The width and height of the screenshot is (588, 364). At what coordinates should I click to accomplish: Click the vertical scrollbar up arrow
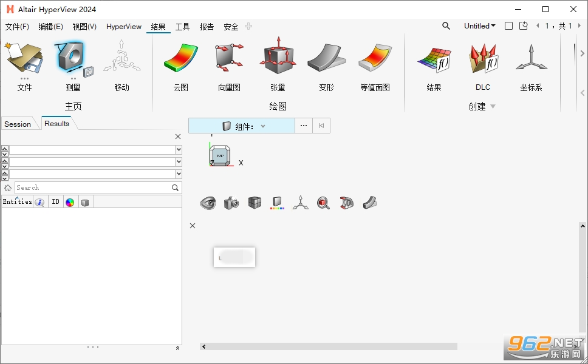(x=583, y=226)
